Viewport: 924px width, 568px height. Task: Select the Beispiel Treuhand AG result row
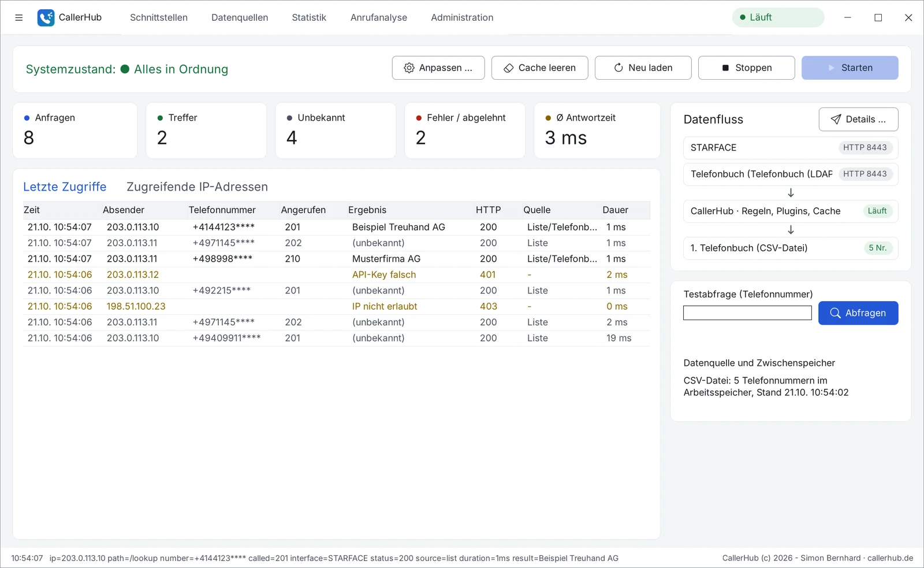tap(337, 227)
